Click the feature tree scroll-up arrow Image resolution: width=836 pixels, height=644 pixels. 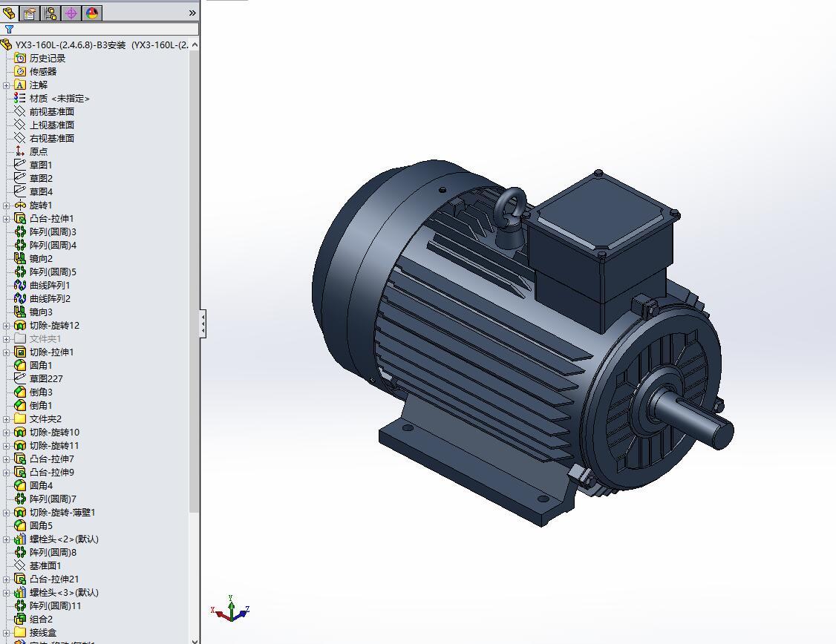pyautogui.click(x=195, y=45)
